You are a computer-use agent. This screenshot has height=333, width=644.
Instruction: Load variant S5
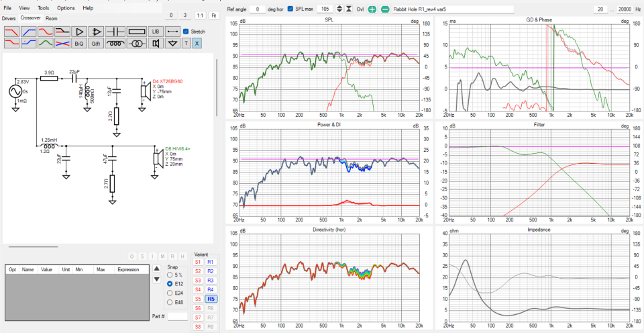tap(198, 299)
